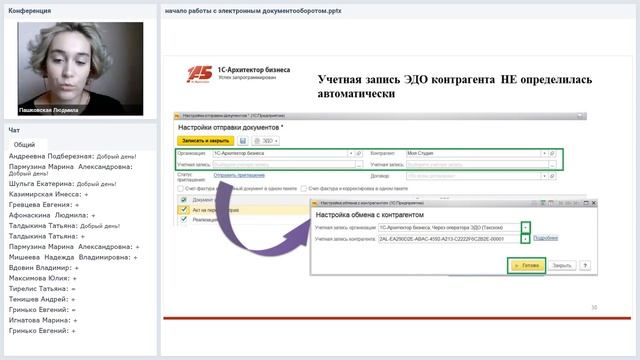Image resolution: width=640 pixels, height=360 pixels.
Task: Toggle Счет-фактура и корректировка в одном пакете
Action: [304, 189]
